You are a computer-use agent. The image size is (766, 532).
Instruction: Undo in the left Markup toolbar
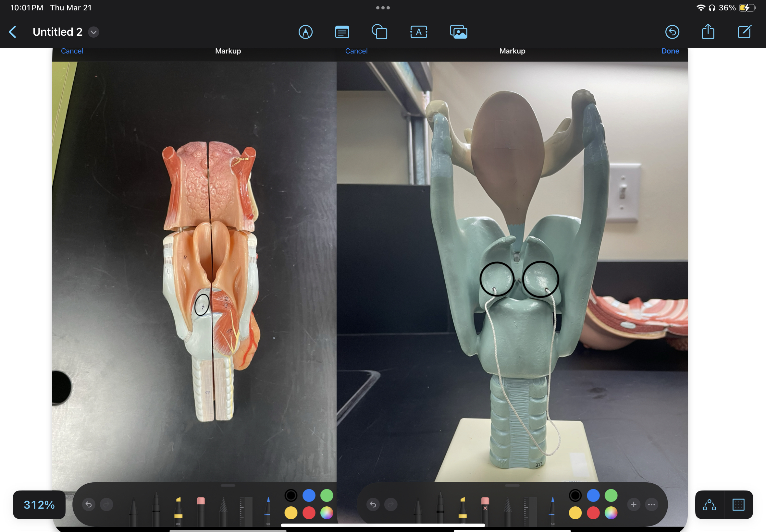[89, 504]
